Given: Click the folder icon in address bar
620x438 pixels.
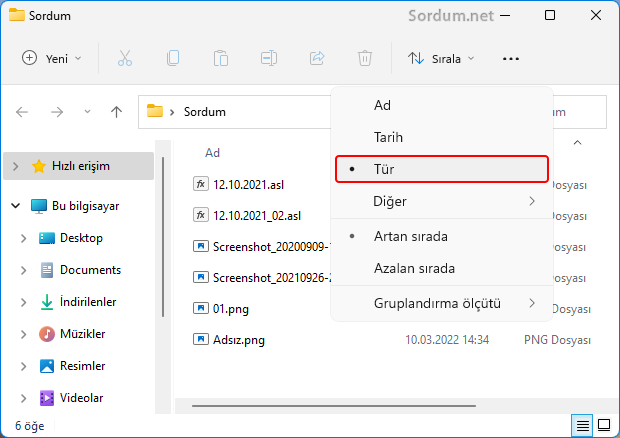Looking at the screenshot, I should 155,111.
